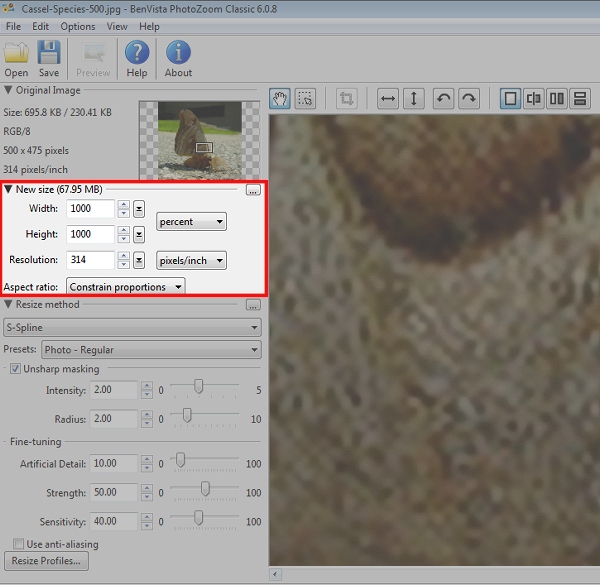Activate the crop tool
The width and height of the screenshot is (600, 585).
(347, 99)
